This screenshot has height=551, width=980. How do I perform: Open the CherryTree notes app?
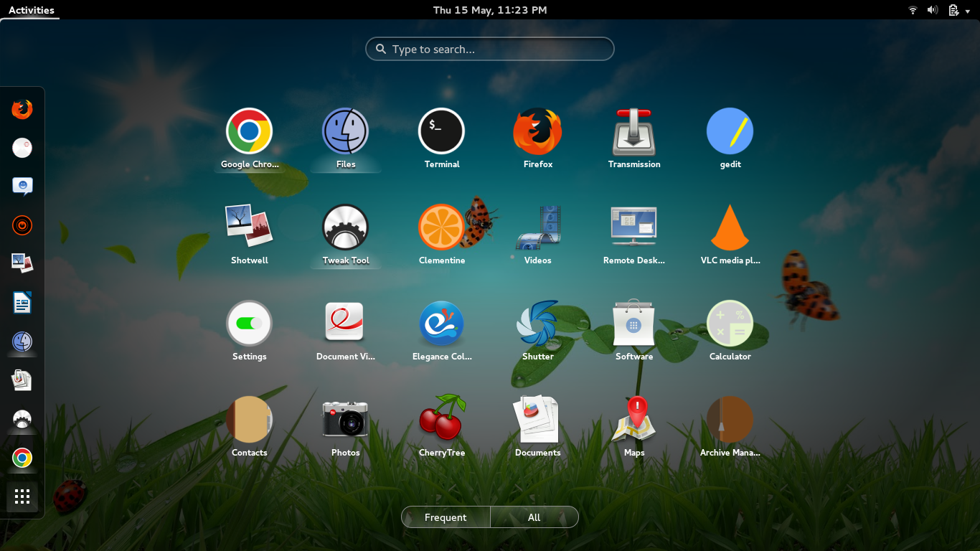pyautogui.click(x=441, y=428)
